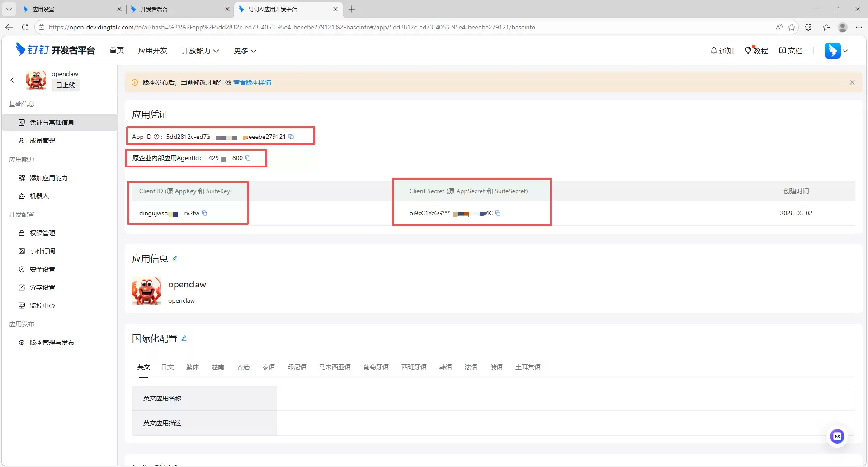868x467 pixels.
Task: Edit the 国际化配置 section
Action: pos(184,338)
